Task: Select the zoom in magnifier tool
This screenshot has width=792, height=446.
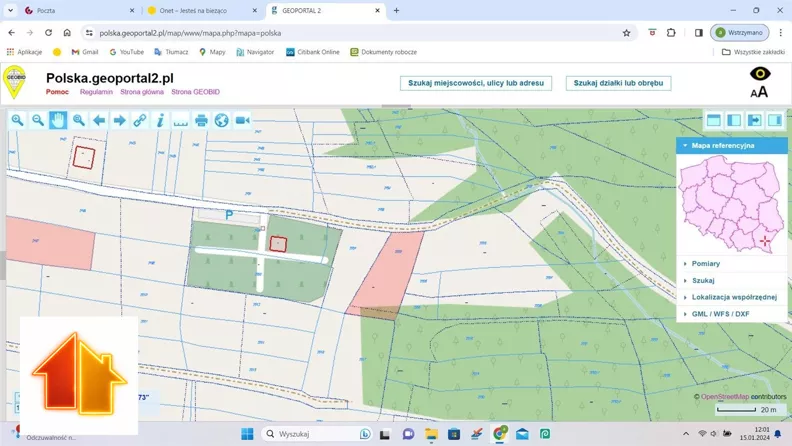Action: click(x=17, y=120)
